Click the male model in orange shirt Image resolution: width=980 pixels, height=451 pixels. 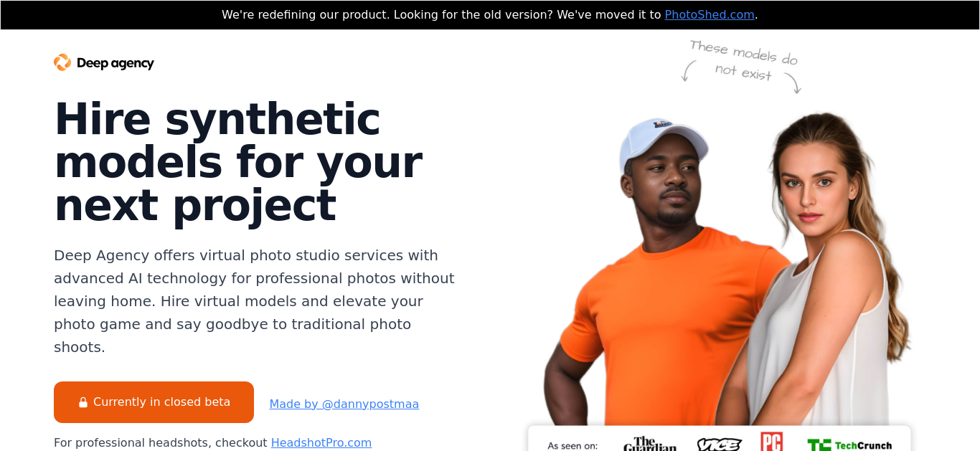click(x=646, y=272)
